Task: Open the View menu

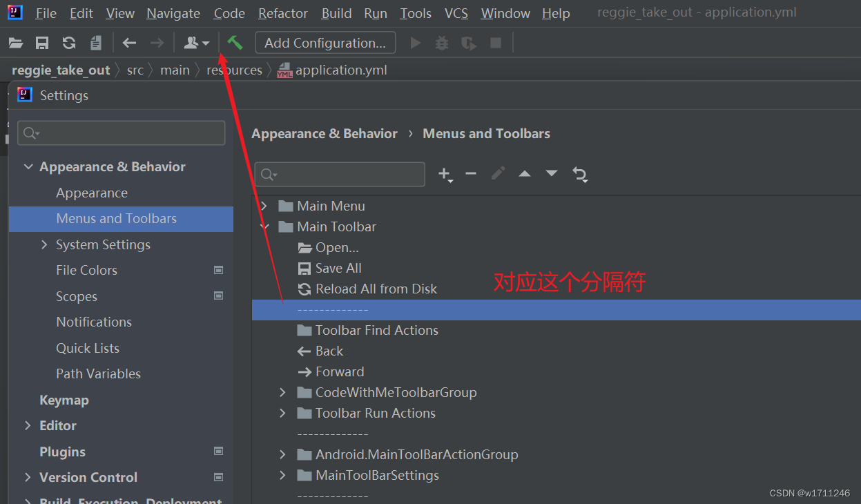Action: click(x=120, y=13)
